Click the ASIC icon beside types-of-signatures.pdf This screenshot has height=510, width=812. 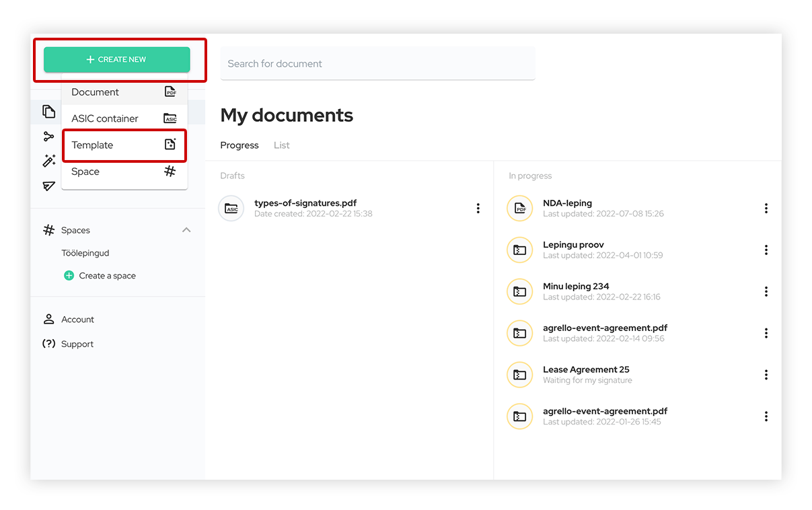point(231,209)
